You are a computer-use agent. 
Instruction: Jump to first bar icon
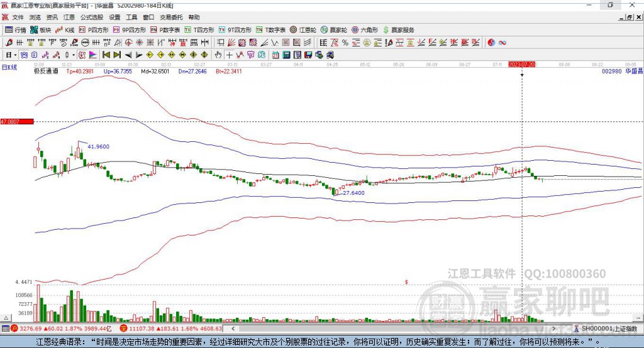pyautogui.click(x=106, y=55)
